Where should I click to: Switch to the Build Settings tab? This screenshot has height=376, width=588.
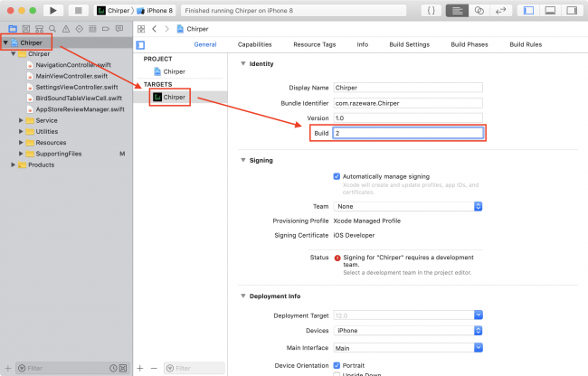(410, 44)
